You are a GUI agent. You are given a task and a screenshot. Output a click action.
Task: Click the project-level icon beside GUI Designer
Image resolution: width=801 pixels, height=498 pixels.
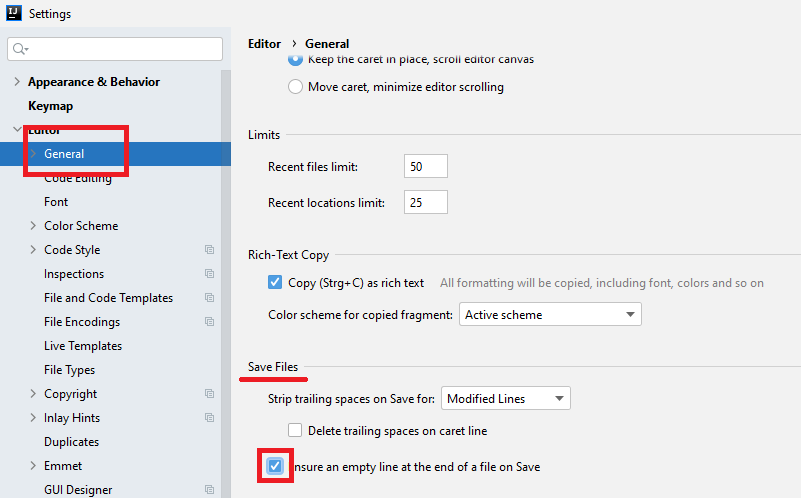click(209, 490)
